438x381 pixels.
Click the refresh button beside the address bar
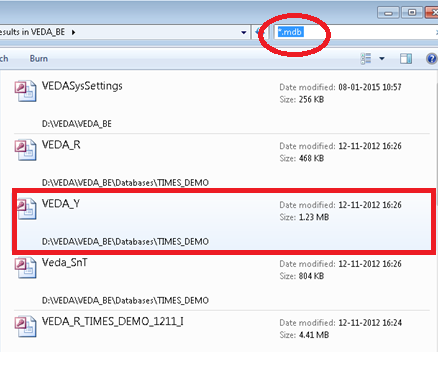tap(259, 32)
